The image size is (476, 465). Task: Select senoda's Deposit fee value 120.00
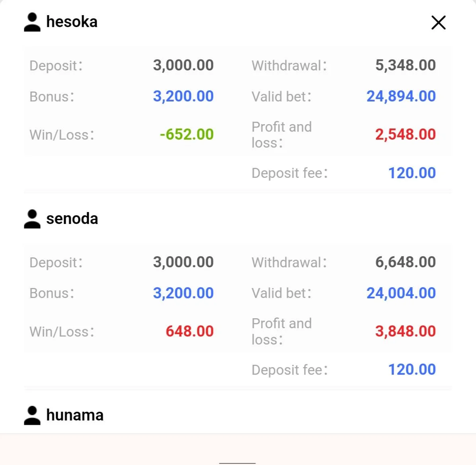[x=412, y=370]
